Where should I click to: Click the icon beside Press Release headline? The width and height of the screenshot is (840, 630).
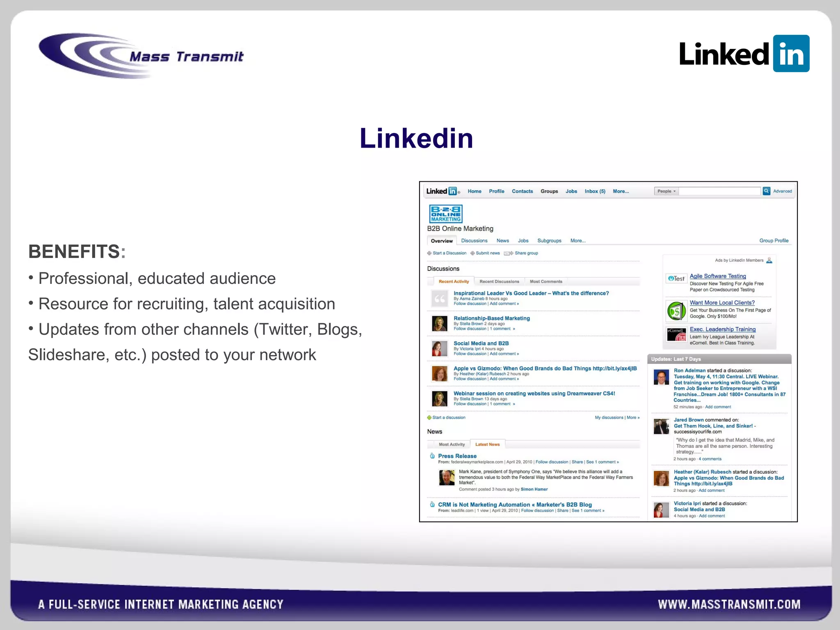click(432, 456)
